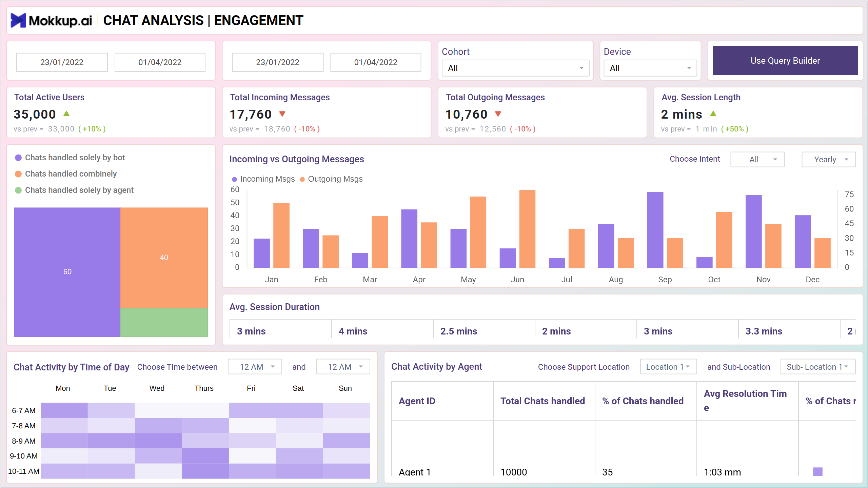Image resolution: width=868 pixels, height=488 pixels.
Task: Click the Avg Resolution Time column header
Action: coord(748,401)
